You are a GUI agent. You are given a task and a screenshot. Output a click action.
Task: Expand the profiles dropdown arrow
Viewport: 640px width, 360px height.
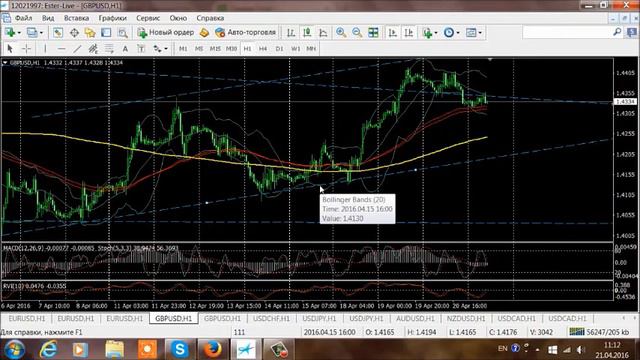(41, 33)
